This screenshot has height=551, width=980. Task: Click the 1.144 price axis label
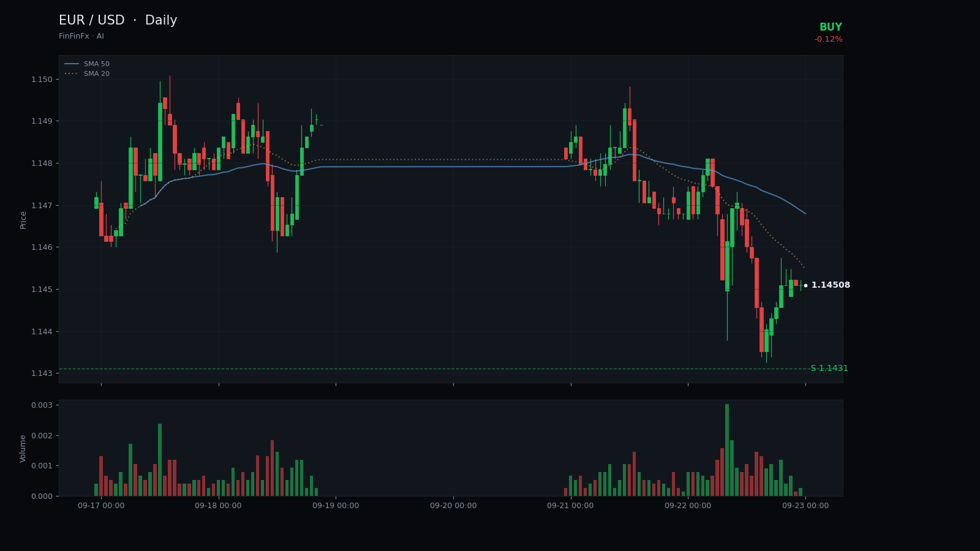point(42,332)
